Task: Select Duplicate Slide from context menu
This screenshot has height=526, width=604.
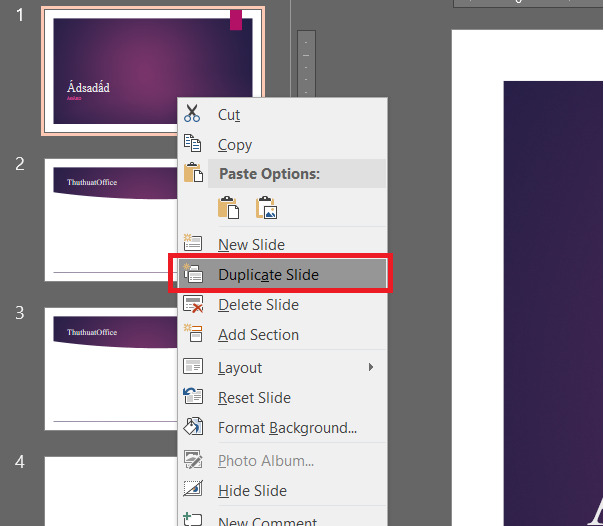Action: coord(268,274)
